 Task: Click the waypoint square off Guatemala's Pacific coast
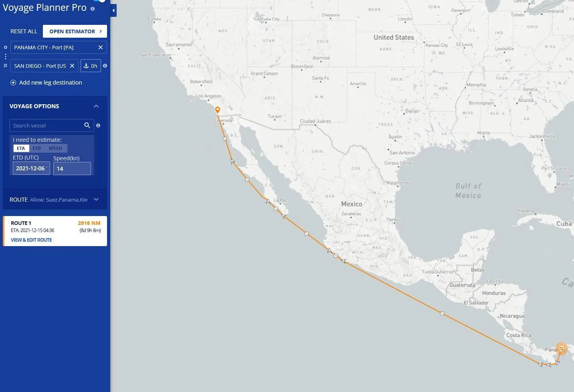(442, 313)
